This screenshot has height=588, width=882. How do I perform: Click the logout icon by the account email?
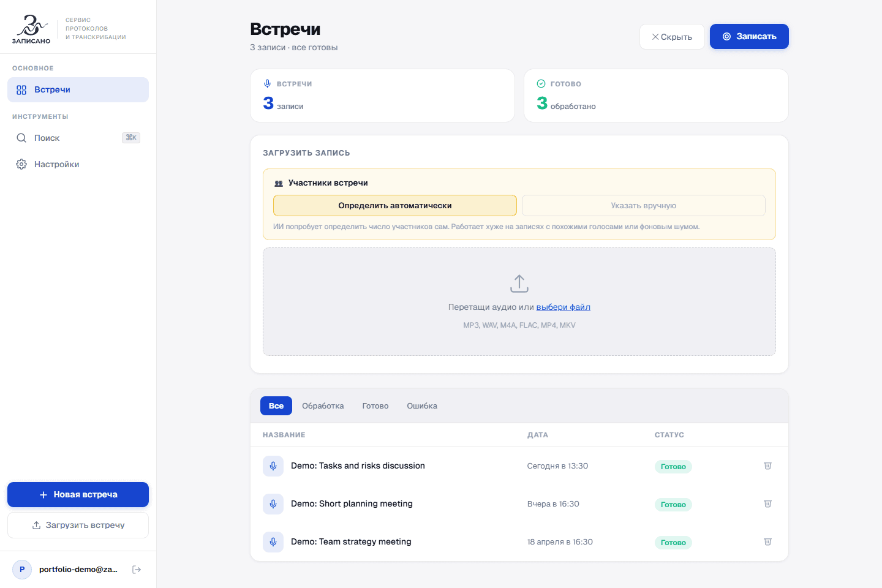(137, 570)
